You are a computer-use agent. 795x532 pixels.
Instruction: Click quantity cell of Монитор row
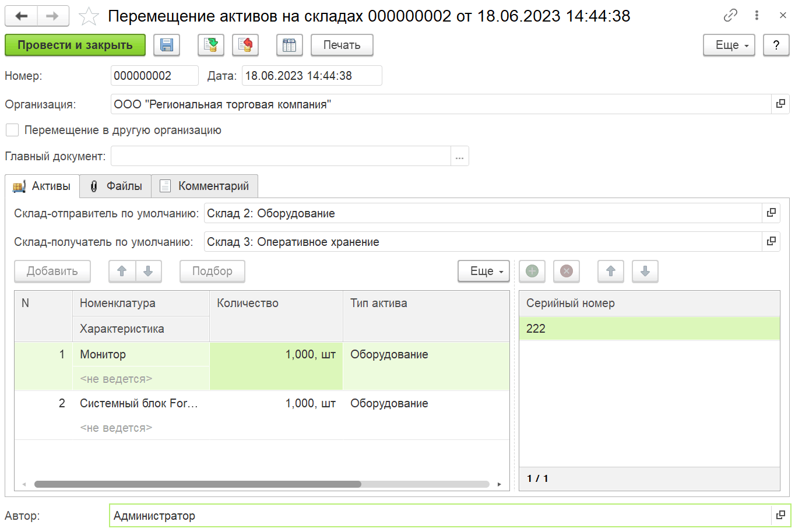point(276,366)
